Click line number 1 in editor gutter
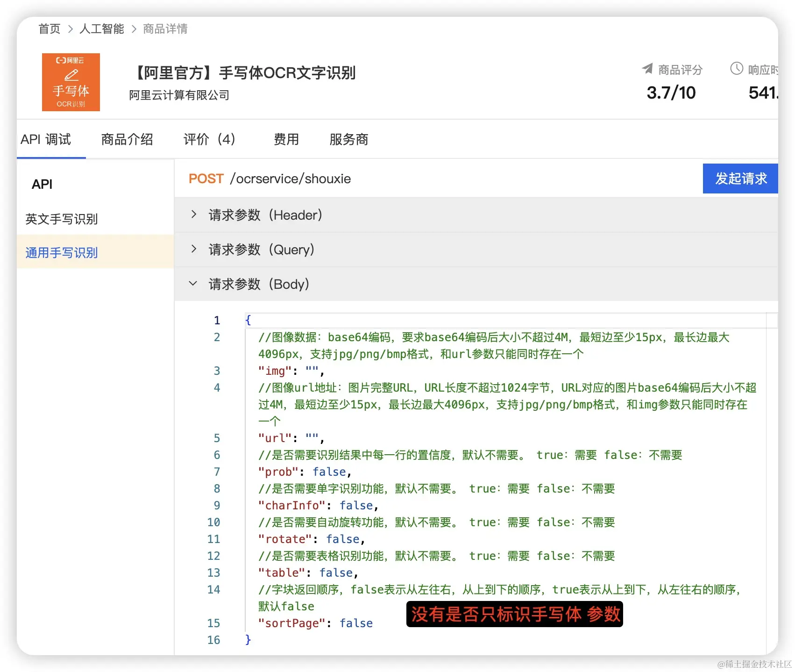The image size is (795, 672). click(x=217, y=320)
